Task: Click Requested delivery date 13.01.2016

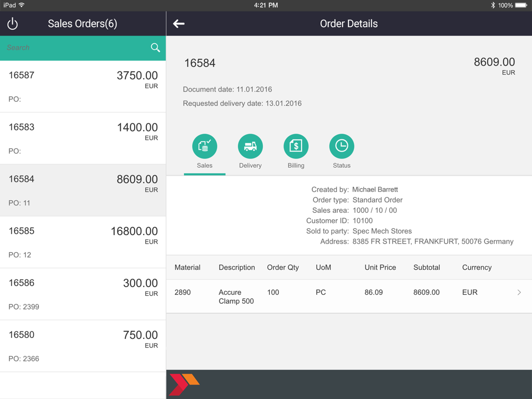Action: pos(242,104)
